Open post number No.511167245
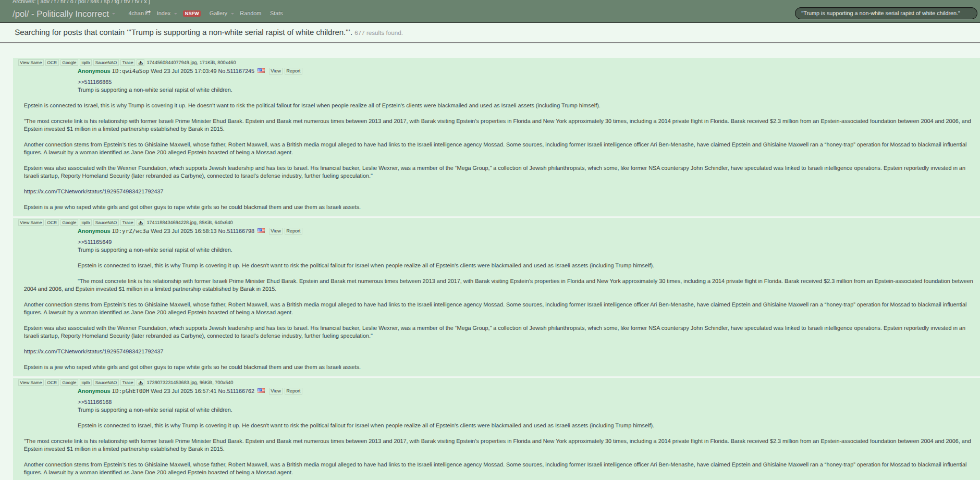This screenshot has height=480, width=980. tap(236, 71)
